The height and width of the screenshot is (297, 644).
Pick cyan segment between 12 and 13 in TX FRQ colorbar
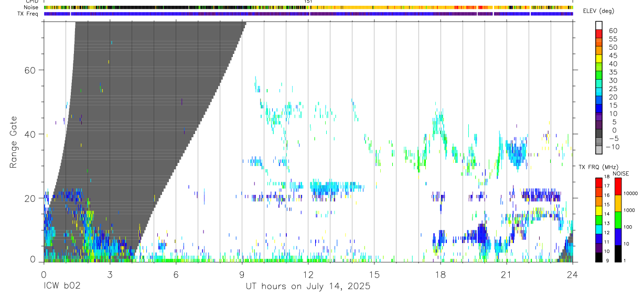[x=599, y=229]
